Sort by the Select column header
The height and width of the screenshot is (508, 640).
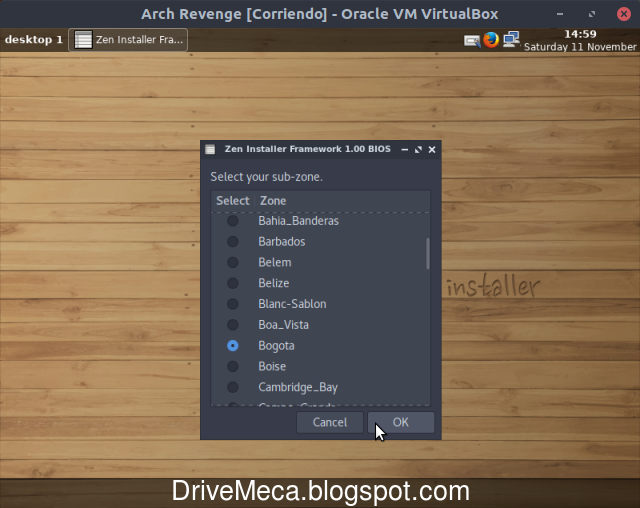click(233, 201)
